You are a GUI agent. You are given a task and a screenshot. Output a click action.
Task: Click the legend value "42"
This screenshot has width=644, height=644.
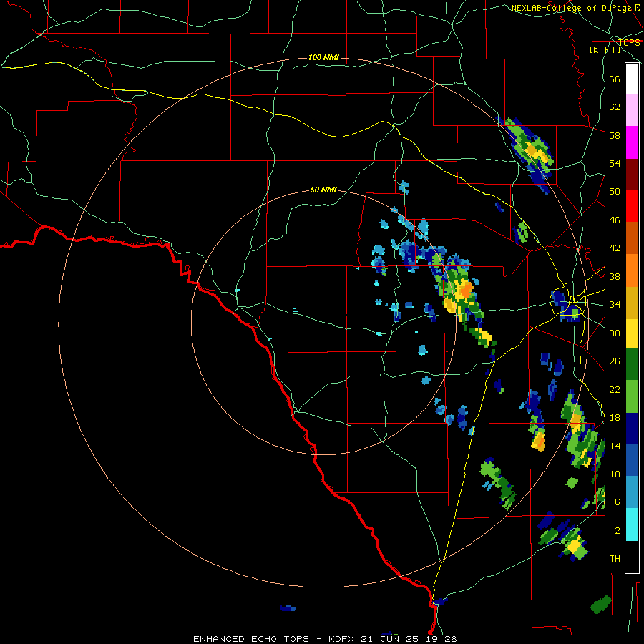(615, 248)
